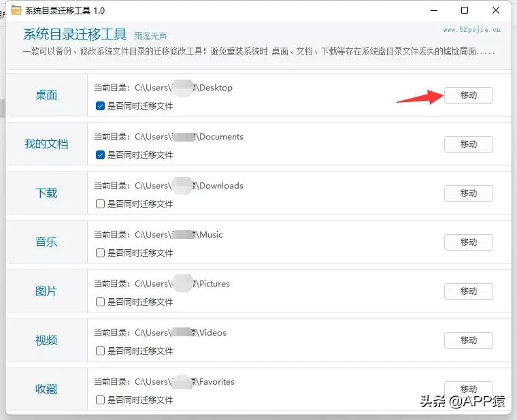Image resolution: width=517 pixels, height=420 pixels.
Task: Click the 收藏 category label
Action: tap(46, 389)
